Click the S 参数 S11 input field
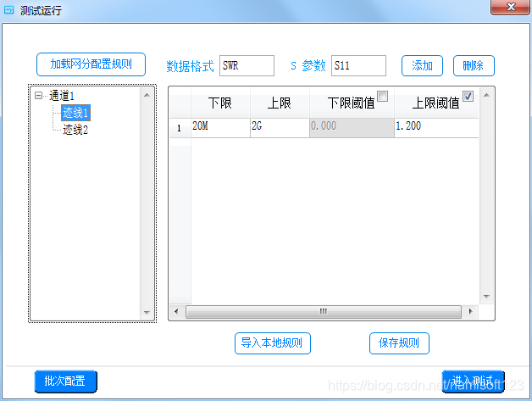Viewport: 532px width, 401px height. tap(358, 65)
